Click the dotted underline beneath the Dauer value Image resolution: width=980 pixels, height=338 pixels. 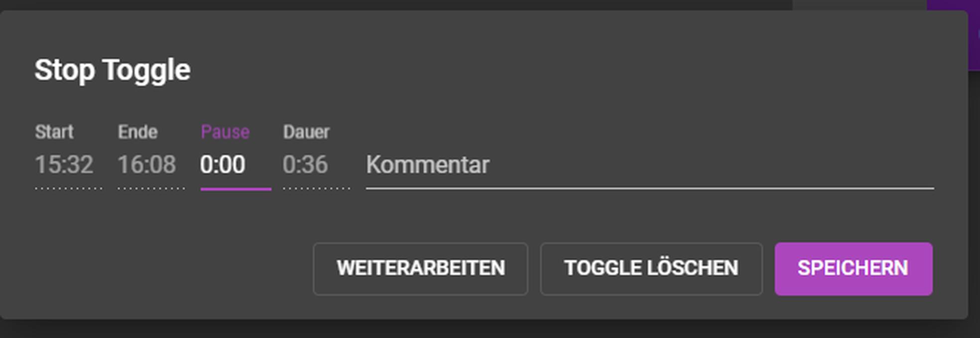pyautogui.click(x=316, y=188)
